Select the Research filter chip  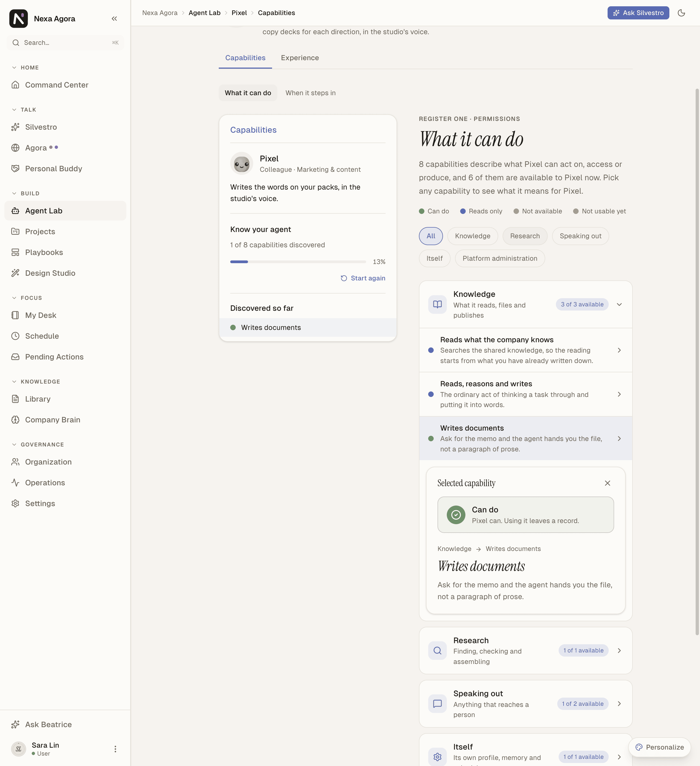click(525, 236)
